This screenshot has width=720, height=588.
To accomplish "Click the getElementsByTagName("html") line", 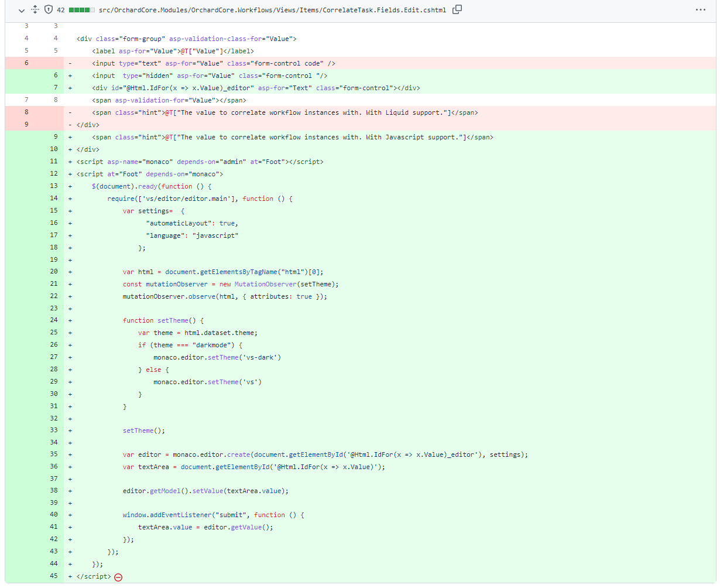I will tap(361, 272).
